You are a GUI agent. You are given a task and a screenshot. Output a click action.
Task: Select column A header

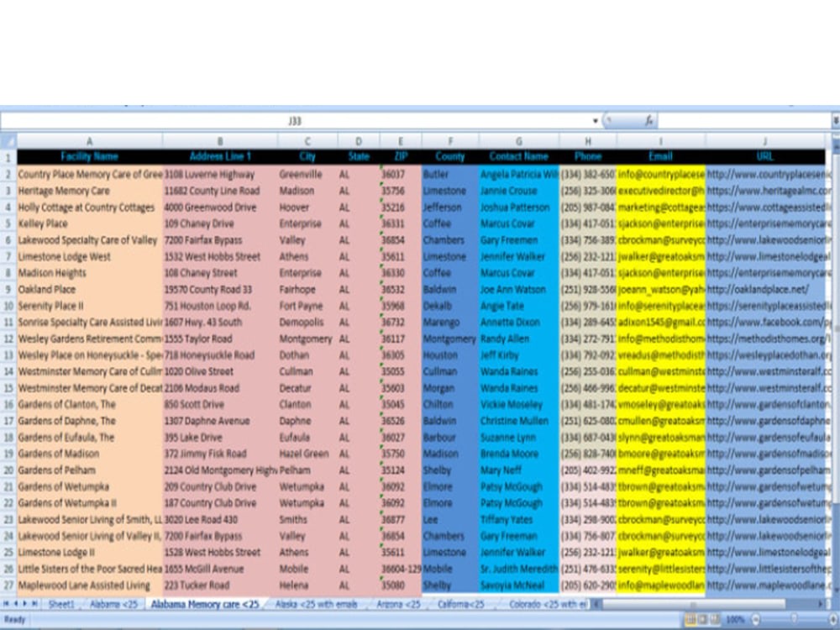point(90,142)
